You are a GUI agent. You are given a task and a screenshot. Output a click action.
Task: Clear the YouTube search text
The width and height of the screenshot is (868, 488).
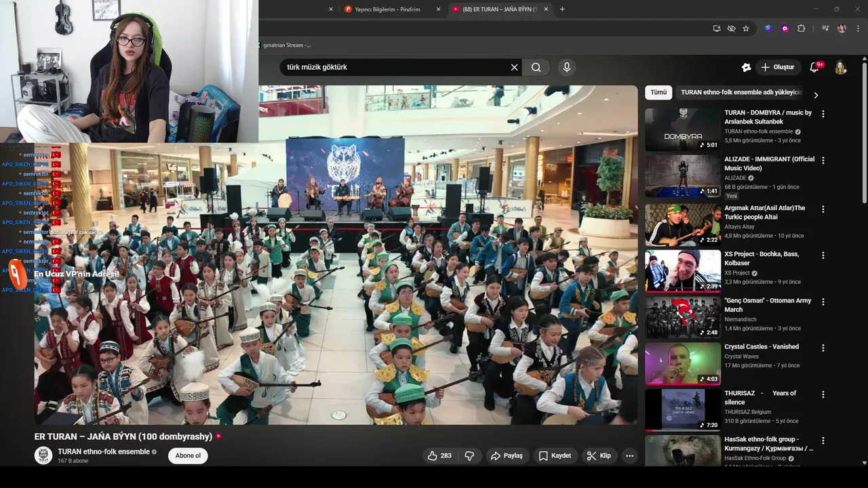514,67
